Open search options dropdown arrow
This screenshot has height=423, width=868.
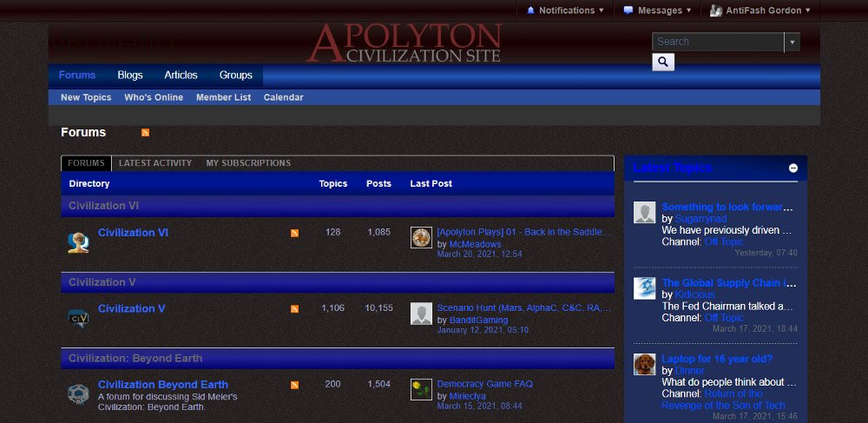coord(792,42)
